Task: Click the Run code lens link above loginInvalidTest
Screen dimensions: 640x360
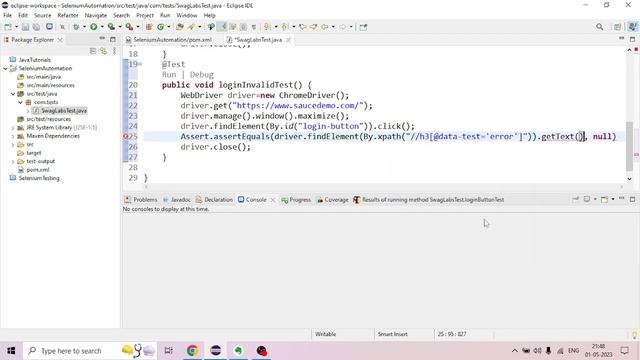Action: [x=169, y=75]
